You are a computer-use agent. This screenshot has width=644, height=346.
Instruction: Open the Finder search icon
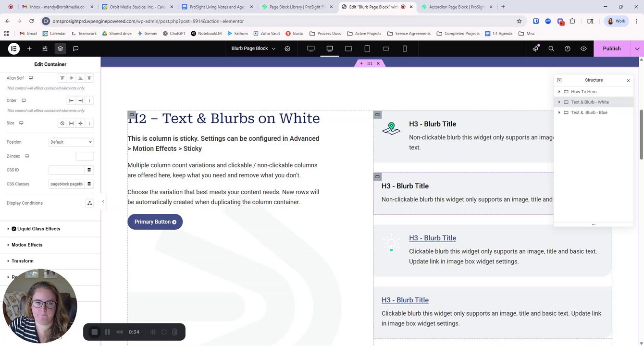click(551, 49)
